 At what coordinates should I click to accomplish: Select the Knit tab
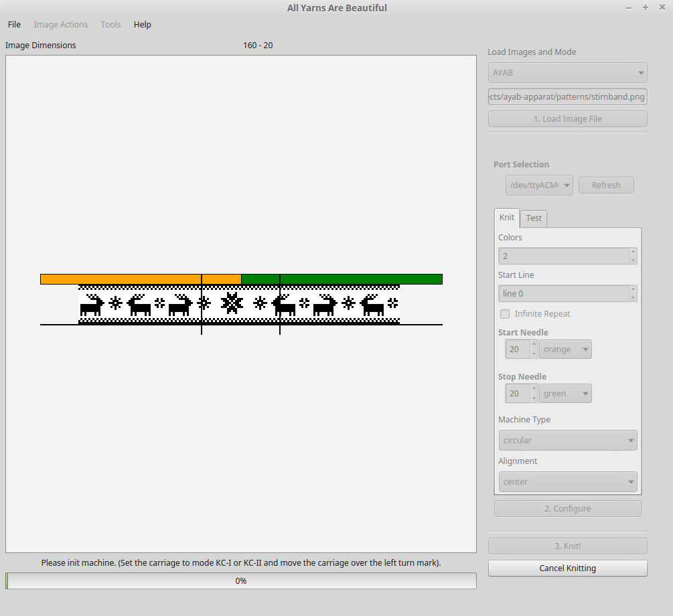coord(507,218)
